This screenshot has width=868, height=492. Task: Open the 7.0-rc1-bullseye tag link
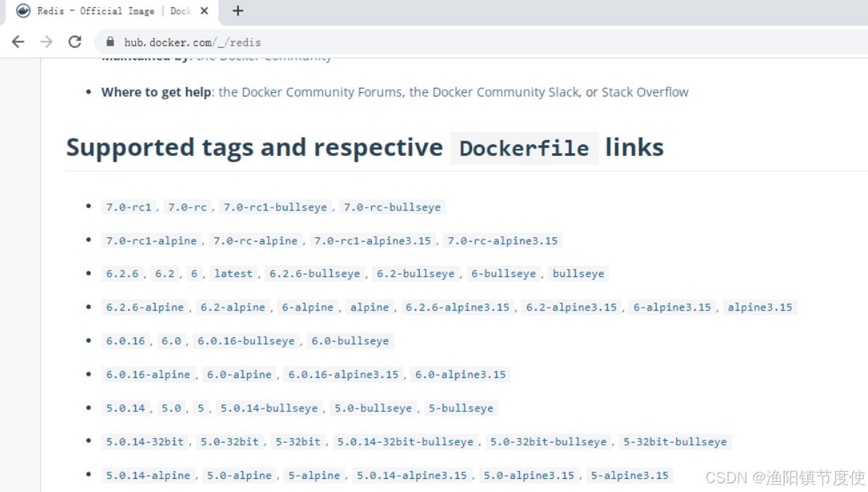click(x=275, y=208)
